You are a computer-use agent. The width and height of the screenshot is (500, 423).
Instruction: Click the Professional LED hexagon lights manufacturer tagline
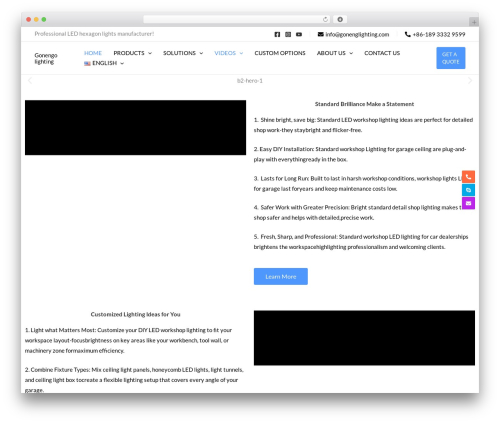[x=94, y=34]
